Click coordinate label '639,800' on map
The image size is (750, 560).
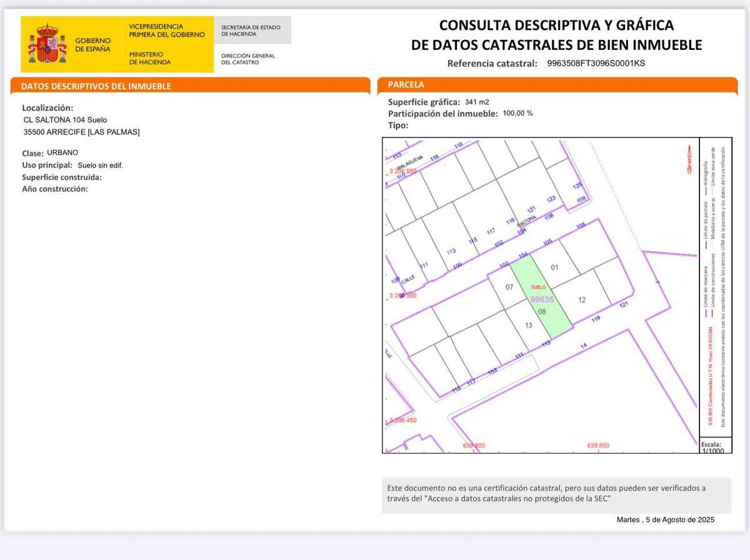[x=473, y=446]
